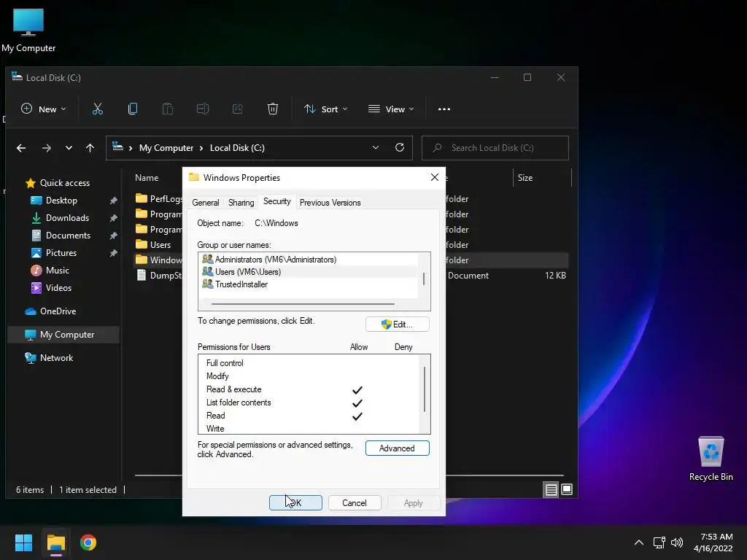The width and height of the screenshot is (747, 560).
Task: Click chevron between My Computer and Local Disk
Action: pos(201,148)
